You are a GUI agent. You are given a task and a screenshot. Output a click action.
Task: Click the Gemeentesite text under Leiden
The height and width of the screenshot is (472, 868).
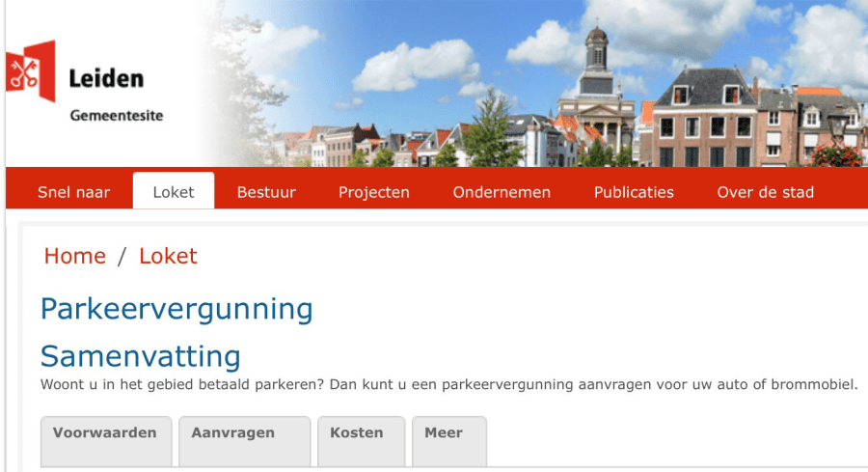pyautogui.click(x=116, y=116)
